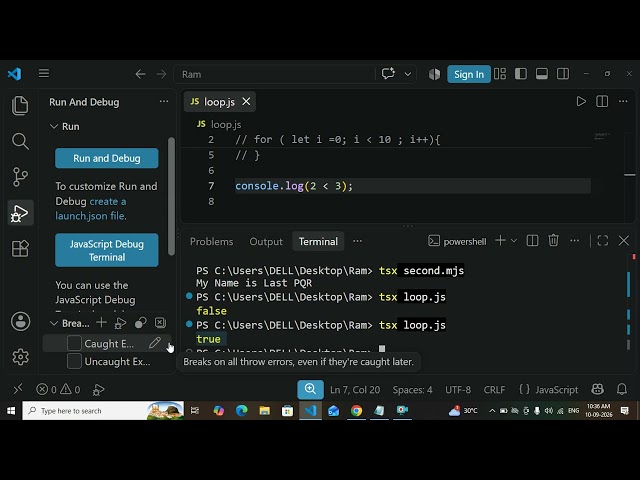The width and height of the screenshot is (640, 480).
Task: Click loop.js in the breadcrumb
Action: coord(226,124)
